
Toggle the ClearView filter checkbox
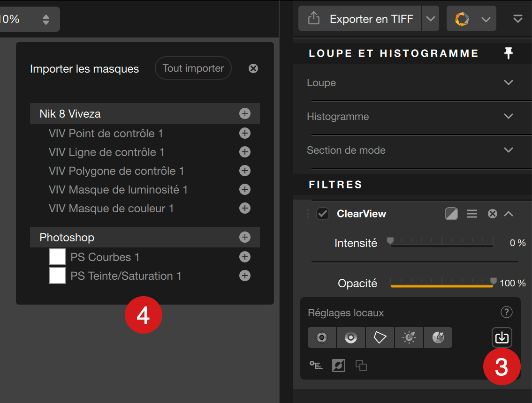[x=323, y=214]
